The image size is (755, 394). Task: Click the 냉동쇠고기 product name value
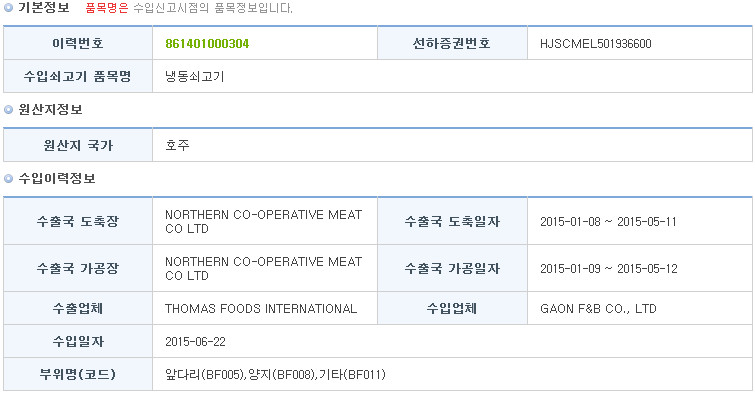tap(195, 77)
